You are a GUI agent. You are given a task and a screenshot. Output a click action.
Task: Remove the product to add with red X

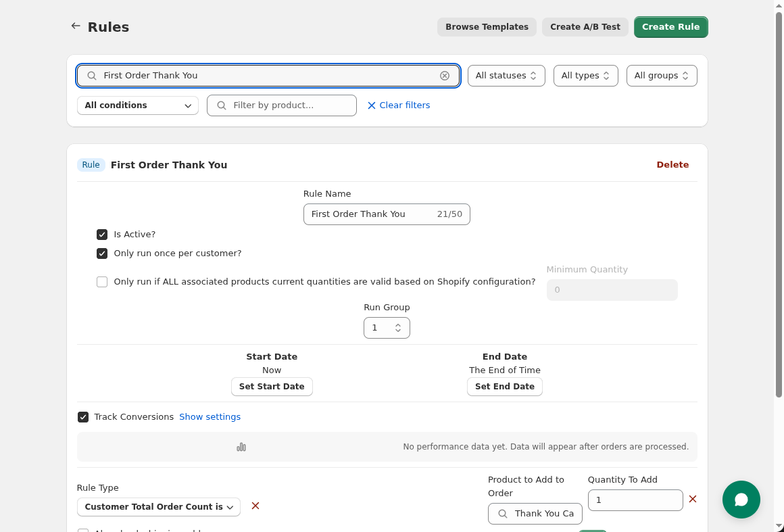[693, 499]
